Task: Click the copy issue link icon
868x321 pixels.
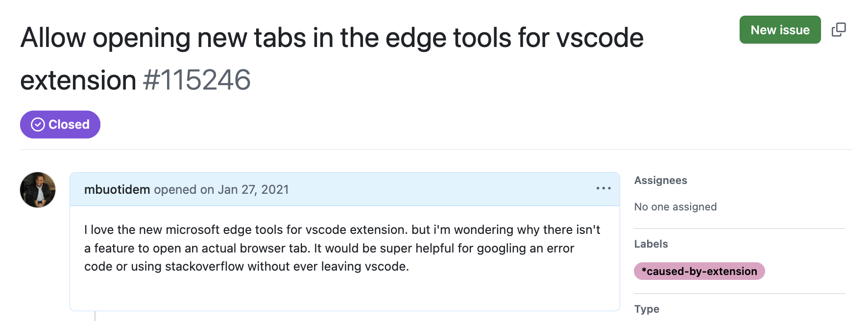Action: 839,30
